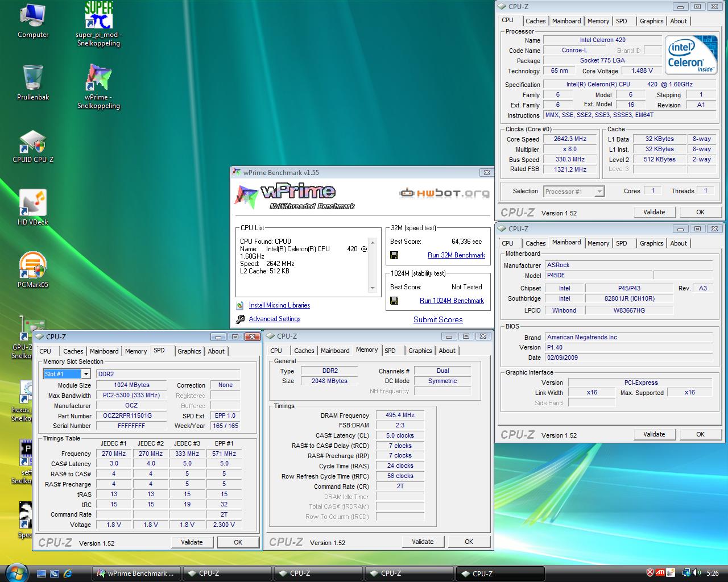
Task: Click the Southbridge value 82801JR (ICH10R)
Action: point(629,298)
